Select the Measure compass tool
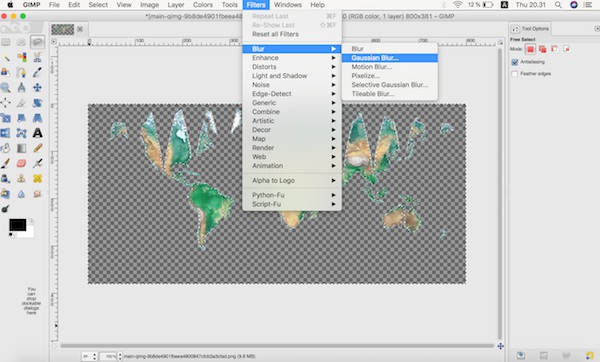The width and height of the screenshot is (600, 362). (x=21, y=88)
